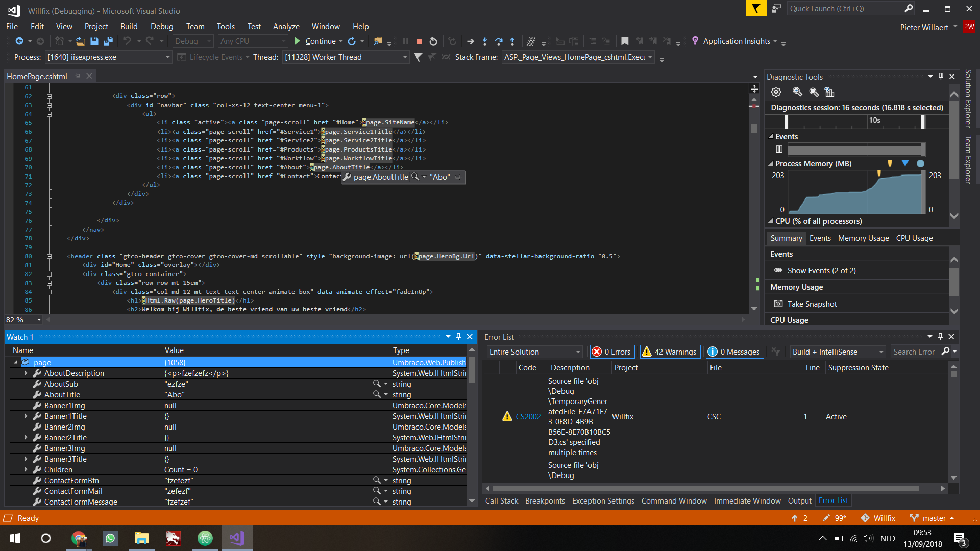Image resolution: width=980 pixels, height=551 pixels.
Task: Expand the AboutDescription watch item
Action: coord(26,373)
